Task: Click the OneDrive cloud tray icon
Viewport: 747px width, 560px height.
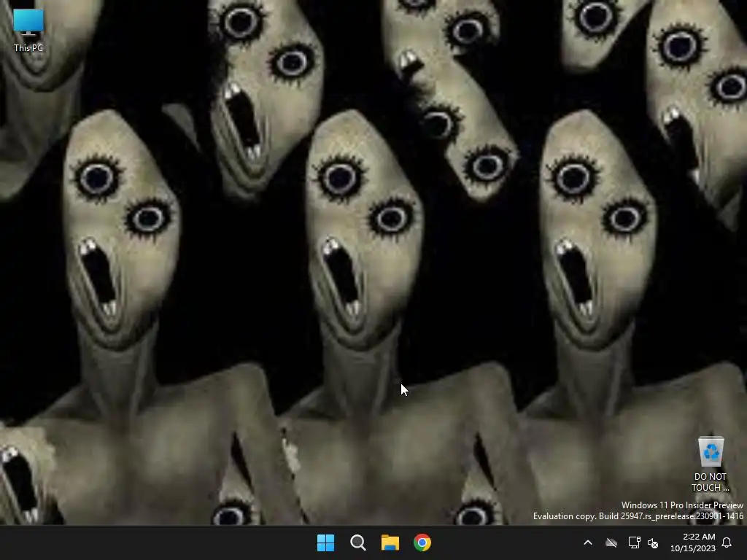Action: tap(611, 542)
